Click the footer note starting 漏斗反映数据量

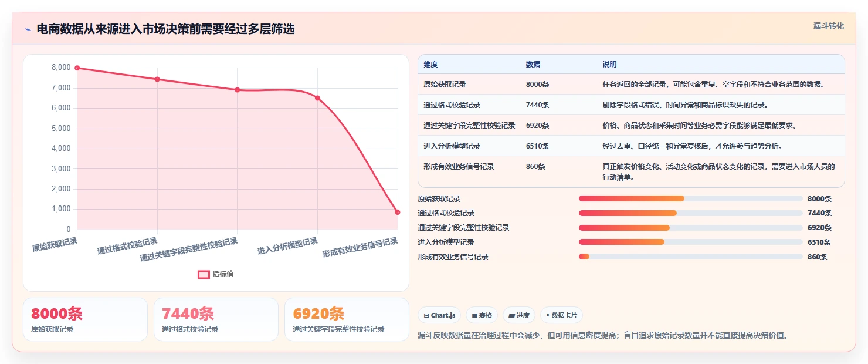(x=602, y=336)
